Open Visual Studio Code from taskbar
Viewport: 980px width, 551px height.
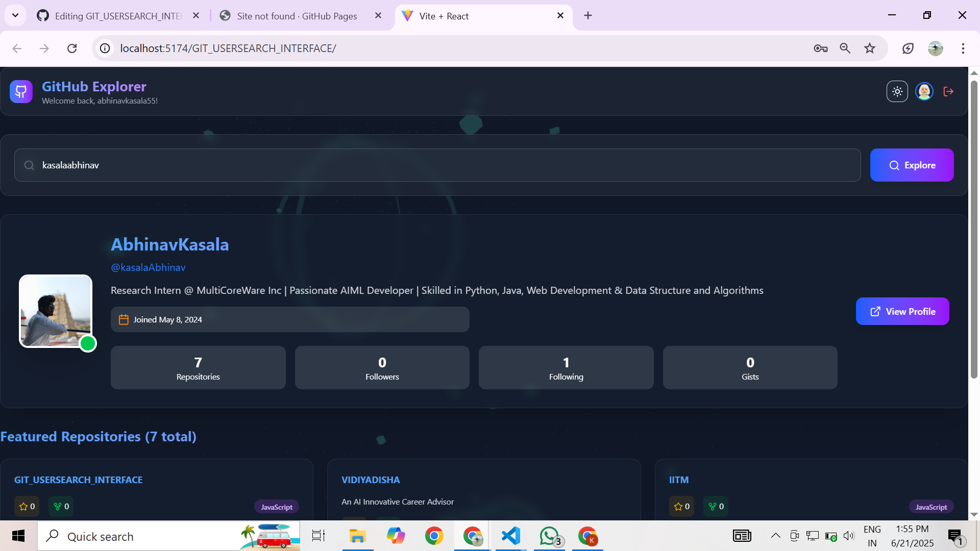coord(511,536)
